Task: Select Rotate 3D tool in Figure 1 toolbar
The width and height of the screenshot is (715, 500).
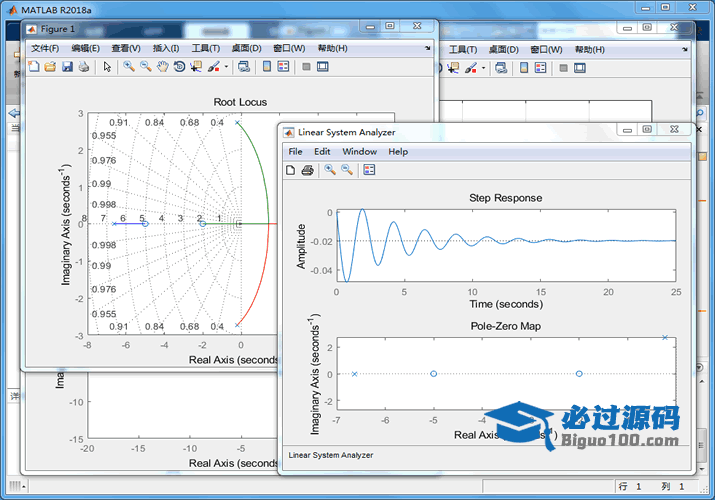Action: (x=180, y=67)
